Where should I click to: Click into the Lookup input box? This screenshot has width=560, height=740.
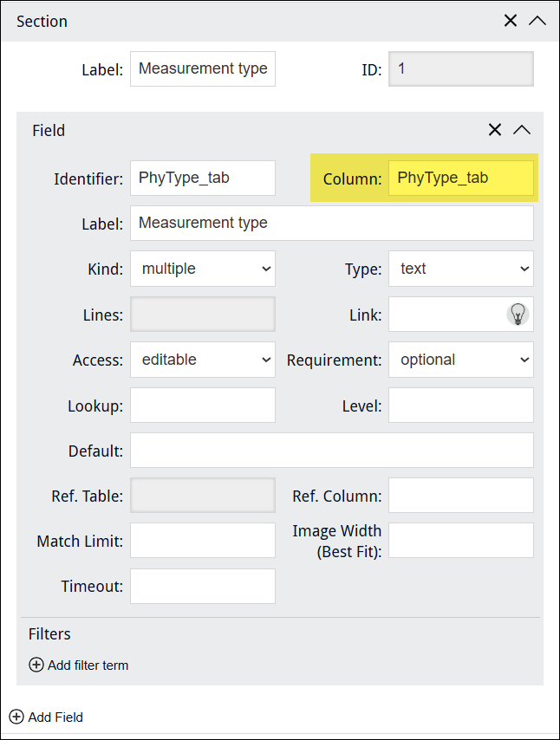203,405
